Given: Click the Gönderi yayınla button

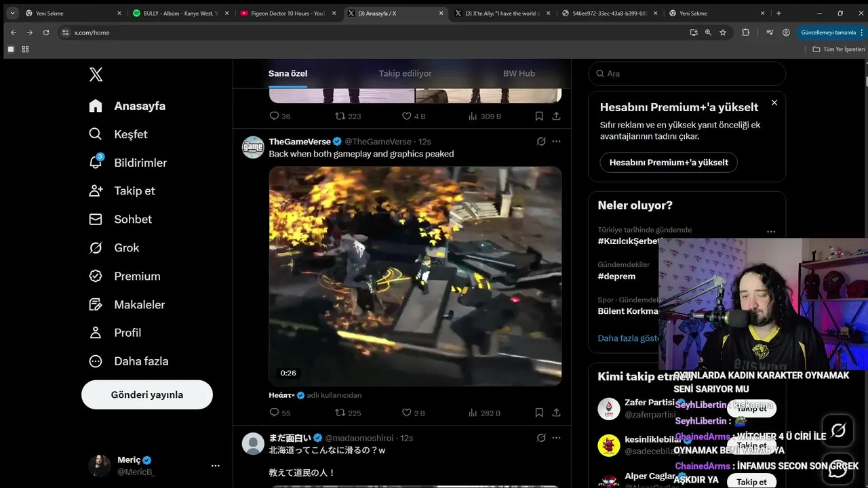Looking at the screenshot, I should (147, 394).
